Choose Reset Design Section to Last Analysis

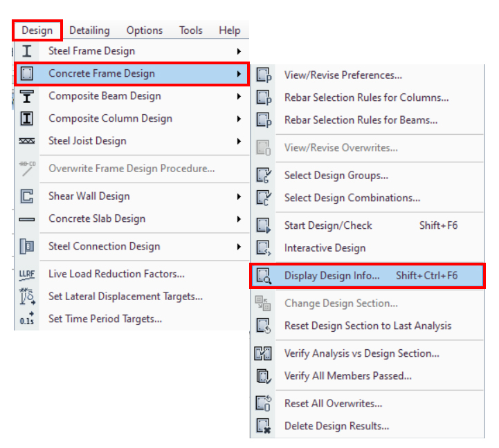click(x=368, y=326)
